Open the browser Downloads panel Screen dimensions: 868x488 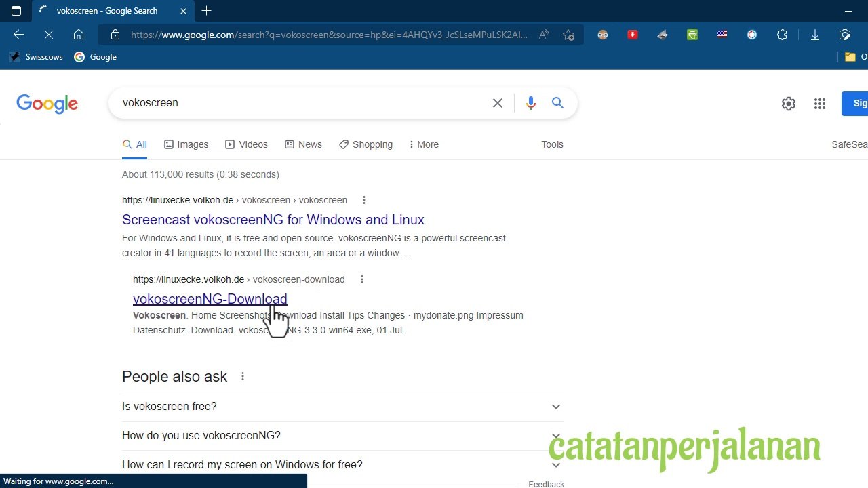pos(815,35)
